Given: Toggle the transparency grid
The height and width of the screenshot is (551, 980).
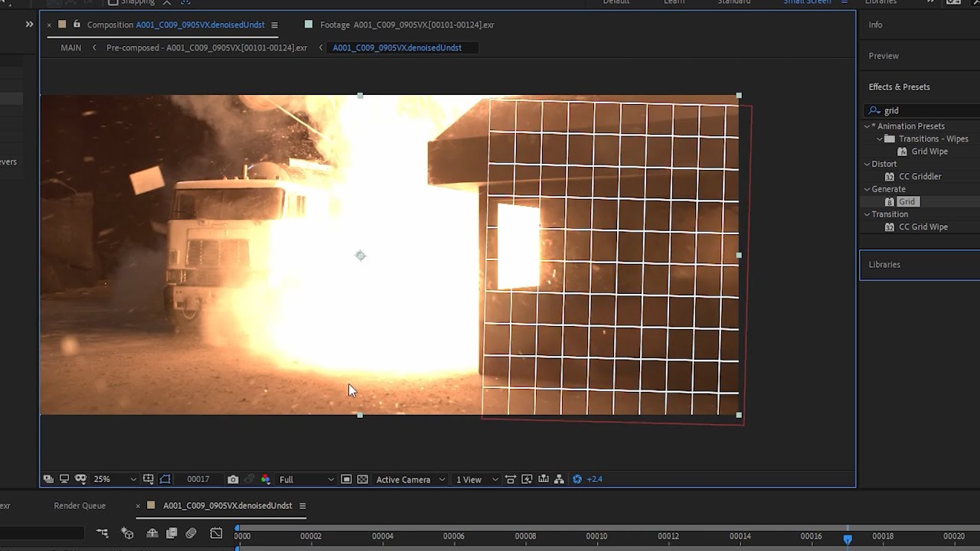Looking at the screenshot, I should point(362,479).
